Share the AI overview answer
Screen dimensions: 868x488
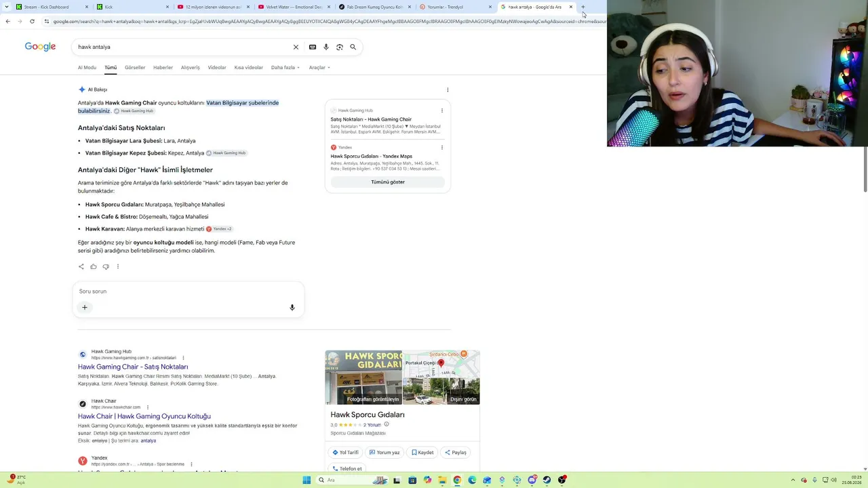coord(81,266)
